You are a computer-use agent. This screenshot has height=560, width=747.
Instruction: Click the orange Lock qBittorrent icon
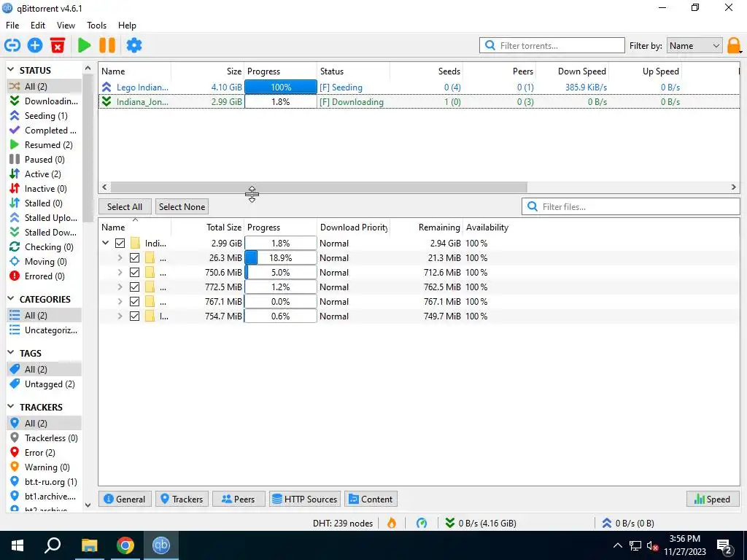pyautogui.click(x=734, y=46)
